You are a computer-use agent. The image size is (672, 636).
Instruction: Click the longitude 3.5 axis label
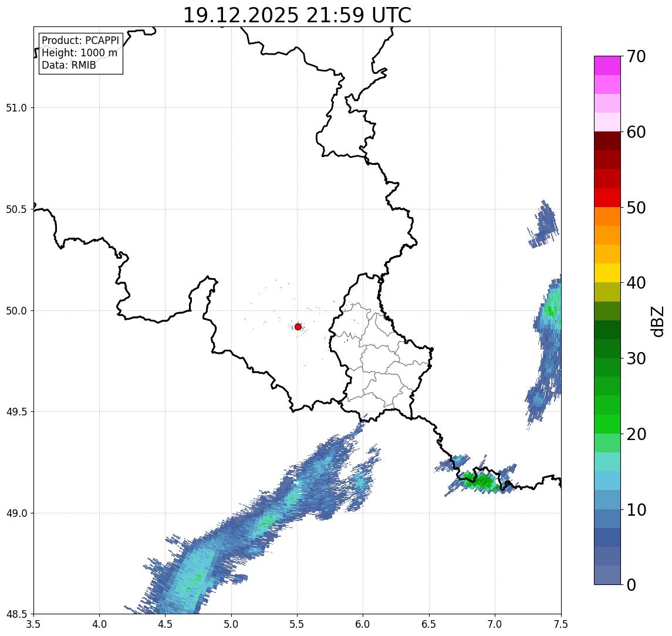pos(33,624)
